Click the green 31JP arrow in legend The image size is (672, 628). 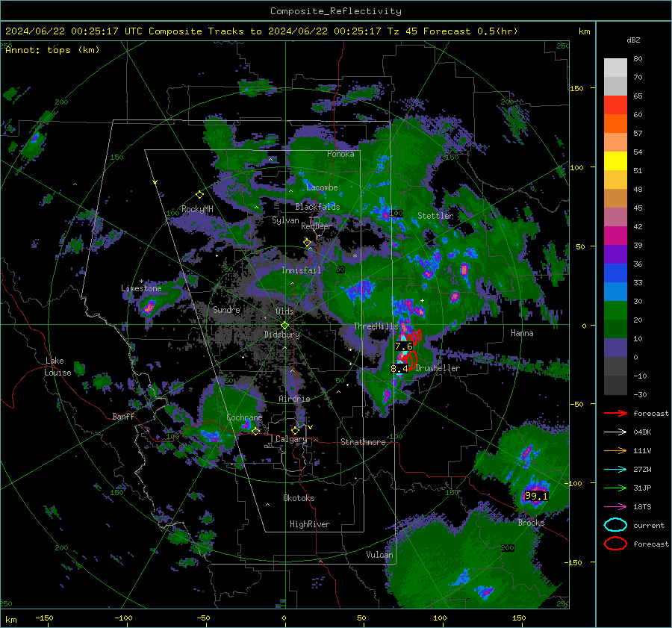click(615, 488)
